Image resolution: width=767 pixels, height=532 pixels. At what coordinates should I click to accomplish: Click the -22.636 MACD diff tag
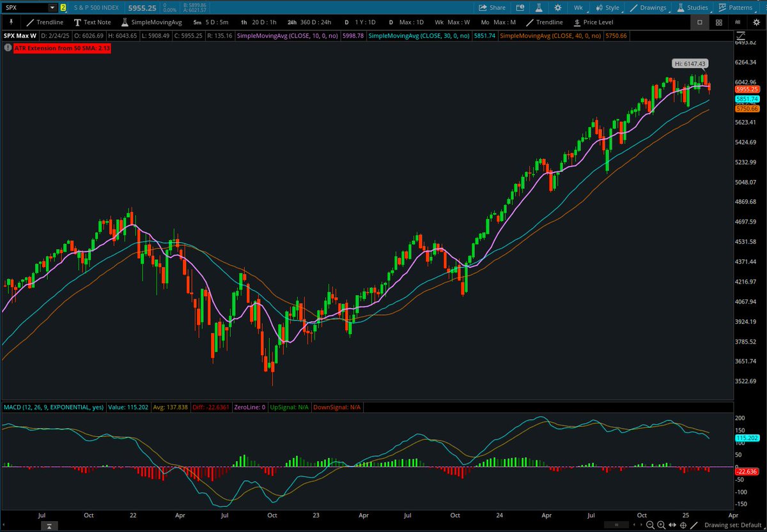tap(746, 472)
